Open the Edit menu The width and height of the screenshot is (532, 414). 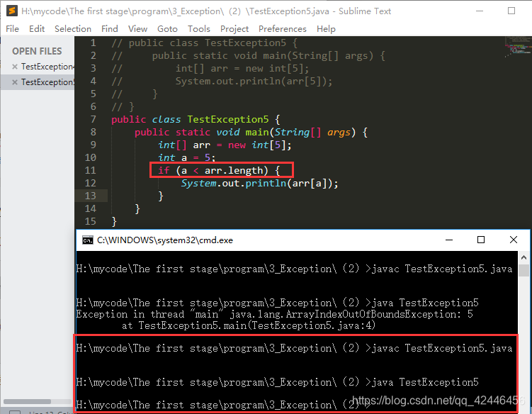[37, 29]
